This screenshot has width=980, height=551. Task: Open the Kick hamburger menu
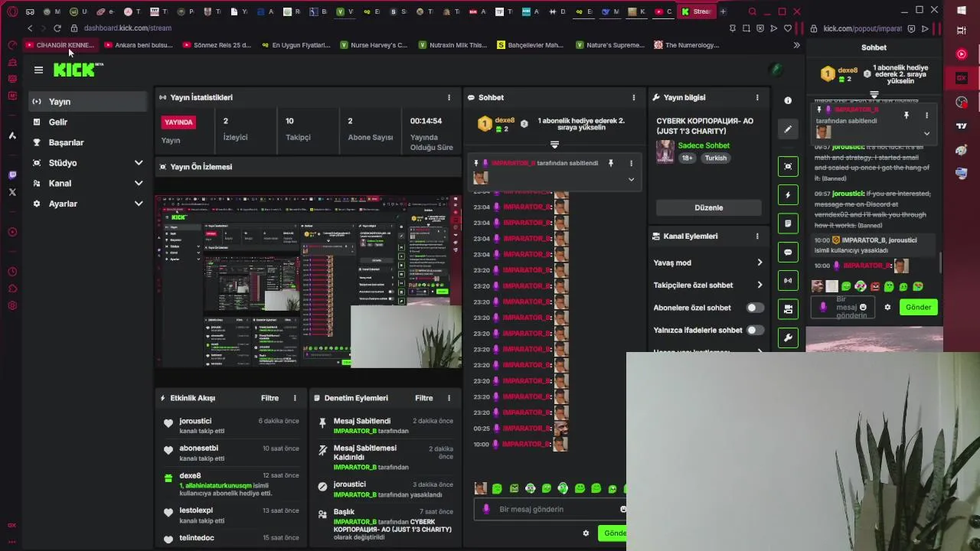click(x=38, y=70)
